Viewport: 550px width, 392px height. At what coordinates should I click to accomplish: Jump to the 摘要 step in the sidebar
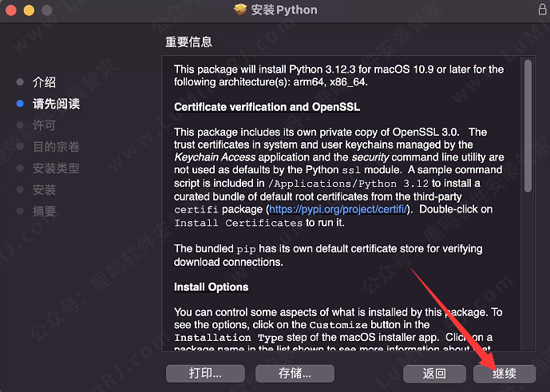(44, 212)
